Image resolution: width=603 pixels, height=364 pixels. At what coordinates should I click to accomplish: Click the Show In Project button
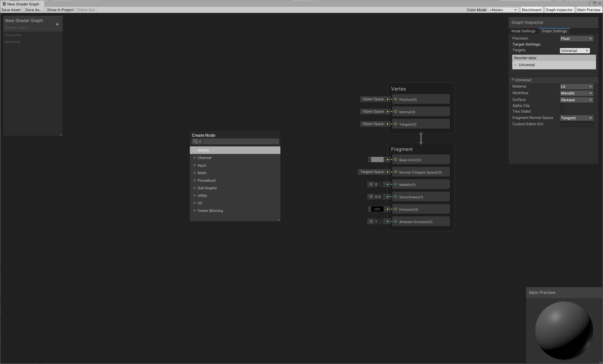(x=60, y=10)
